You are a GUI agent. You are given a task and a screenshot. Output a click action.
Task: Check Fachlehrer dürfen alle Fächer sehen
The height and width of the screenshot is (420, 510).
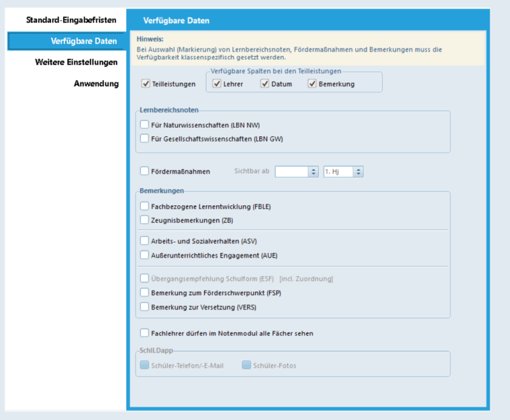click(x=145, y=333)
